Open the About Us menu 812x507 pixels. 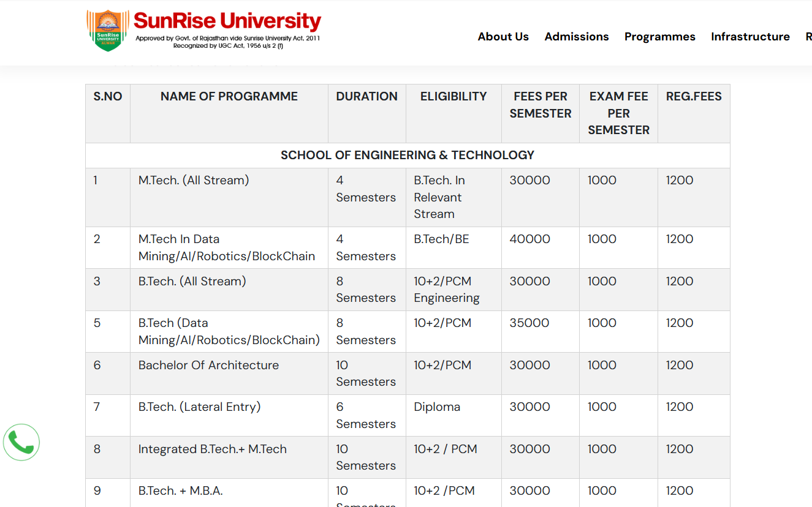(x=503, y=37)
